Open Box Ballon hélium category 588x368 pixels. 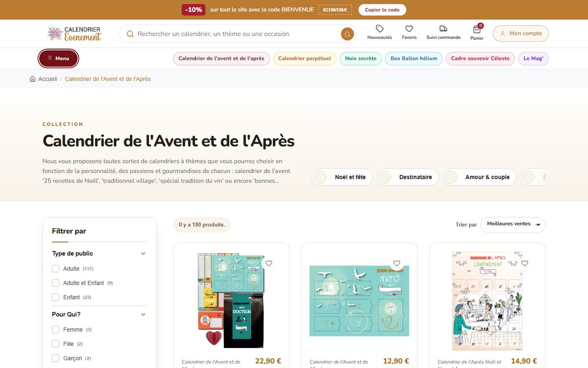pyautogui.click(x=414, y=58)
